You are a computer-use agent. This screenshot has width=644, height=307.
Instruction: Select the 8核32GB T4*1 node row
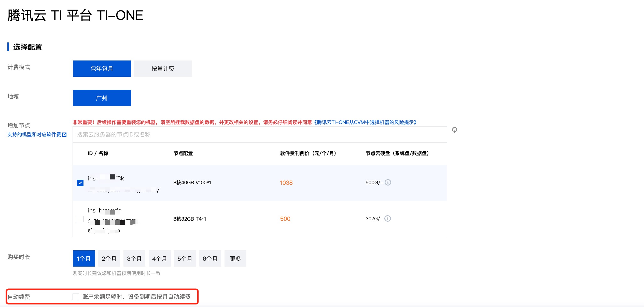coord(190,219)
